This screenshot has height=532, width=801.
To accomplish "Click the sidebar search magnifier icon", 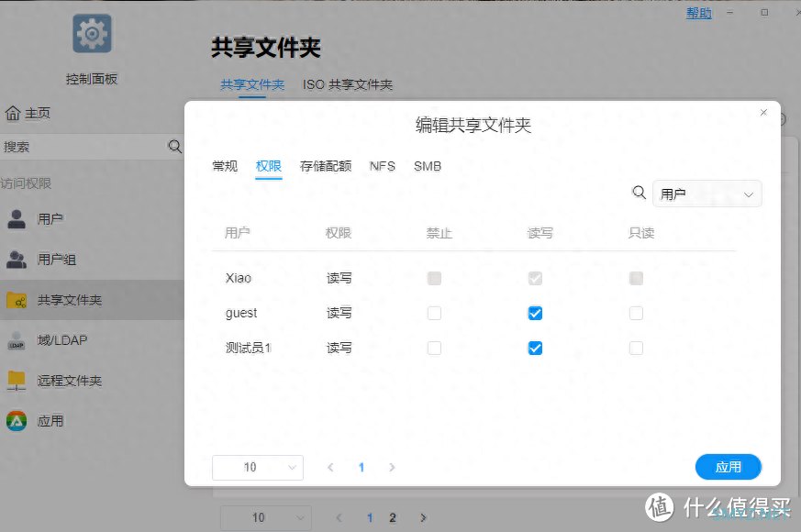I will (x=174, y=147).
